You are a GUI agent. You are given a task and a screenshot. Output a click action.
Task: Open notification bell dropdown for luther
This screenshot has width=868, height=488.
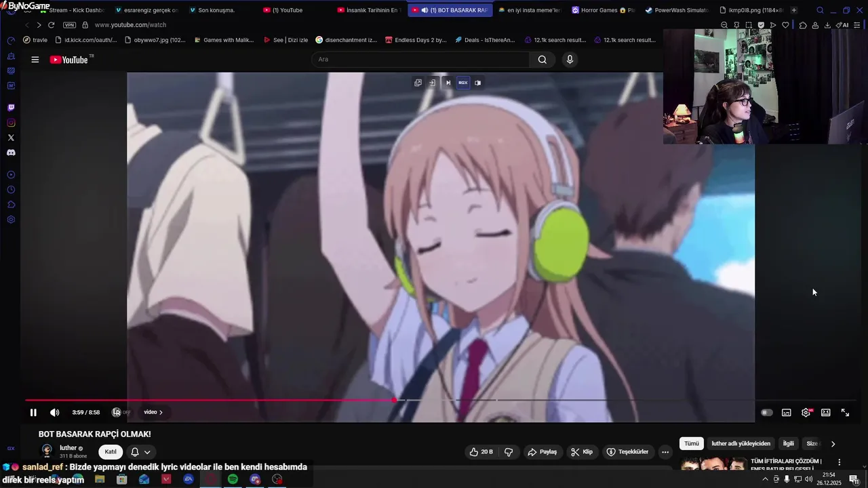(x=140, y=452)
